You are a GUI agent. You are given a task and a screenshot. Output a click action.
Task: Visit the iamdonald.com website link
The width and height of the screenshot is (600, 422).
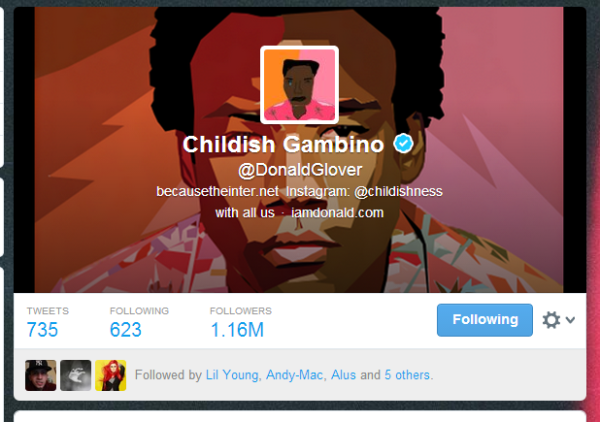coord(337,213)
